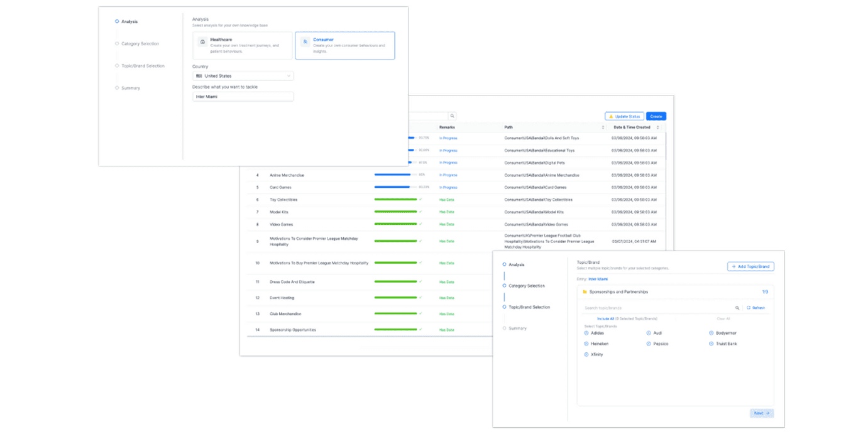Screen dimensions: 868x434
Task: Toggle the Adidas brand selection
Action: click(x=586, y=334)
